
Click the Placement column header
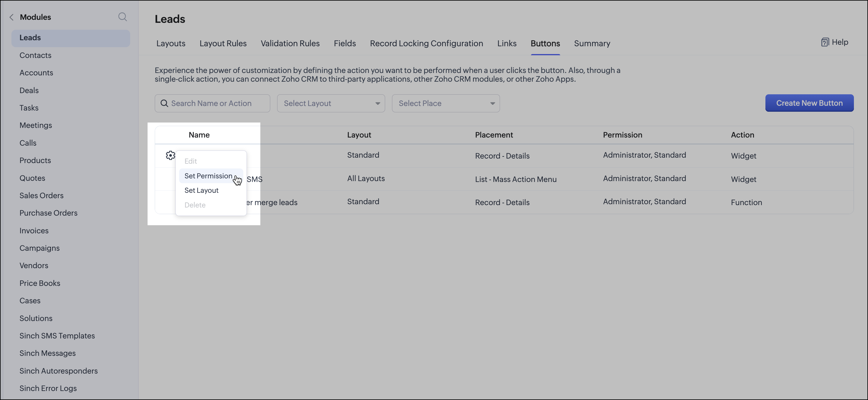click(x=494, y=135)
